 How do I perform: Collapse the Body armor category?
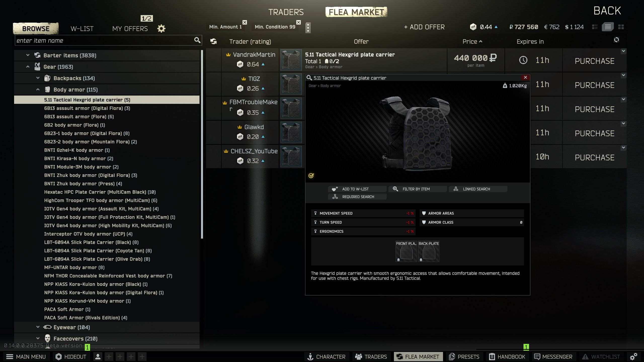[x=38, y=89]
